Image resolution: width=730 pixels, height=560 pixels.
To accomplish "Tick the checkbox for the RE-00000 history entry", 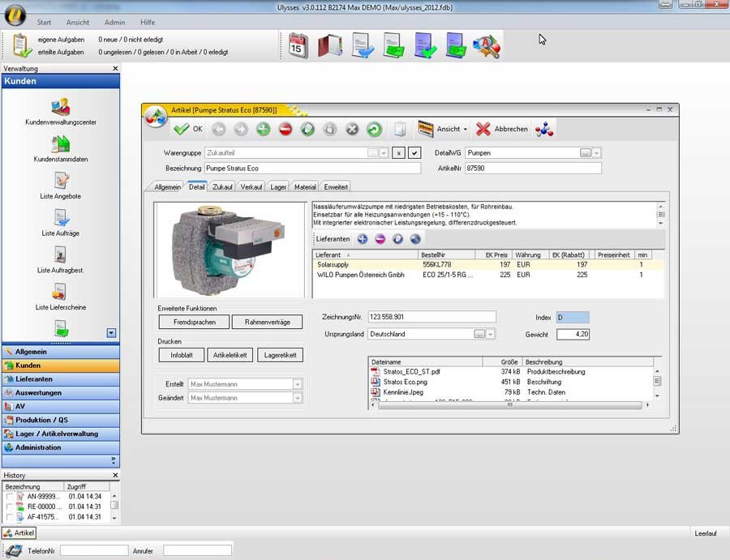I will pyautogui.click(x=10, y=507).
